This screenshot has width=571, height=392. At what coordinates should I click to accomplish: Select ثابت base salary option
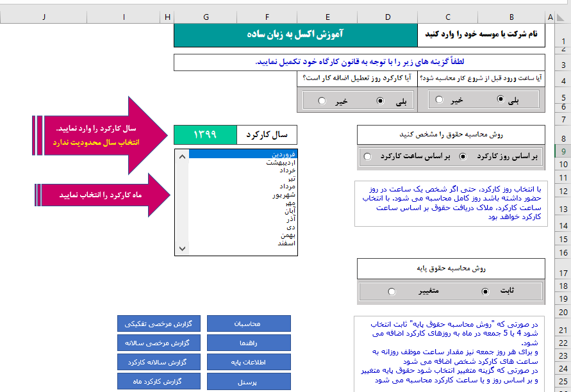coord(484,292)
